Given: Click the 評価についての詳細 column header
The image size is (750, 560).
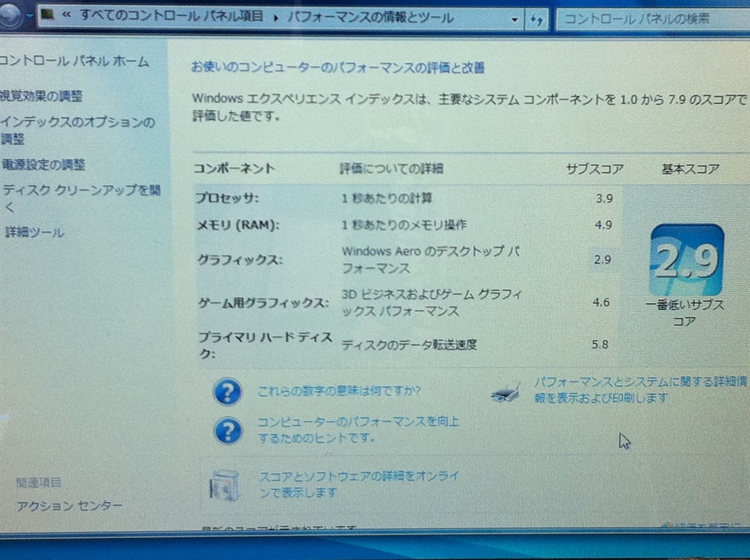Looking at the screenshot, I should pos(391,168).
